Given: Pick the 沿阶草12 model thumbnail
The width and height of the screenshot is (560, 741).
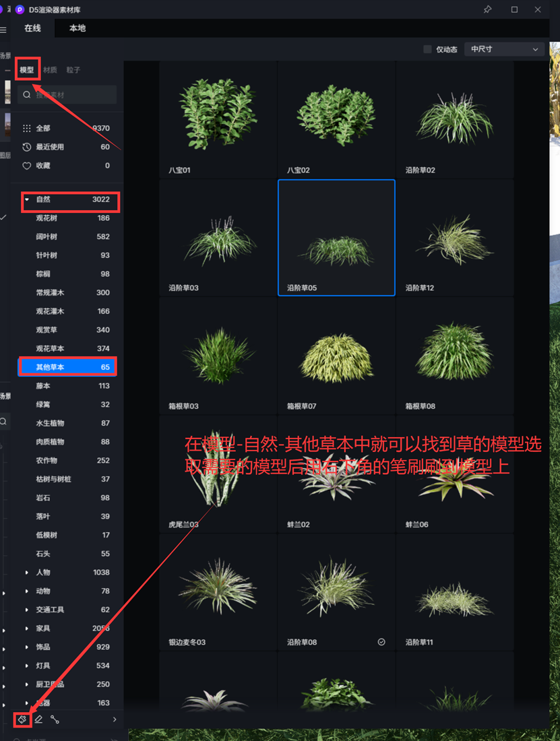Looking at the screenshot, I should 455,238.
